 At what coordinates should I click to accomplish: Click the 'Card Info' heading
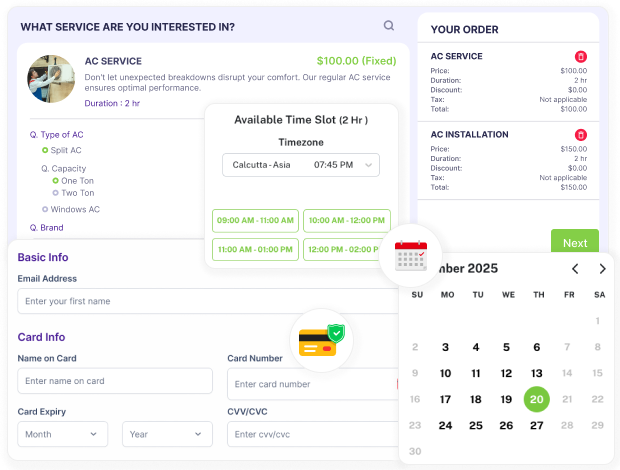coord(42,337)
